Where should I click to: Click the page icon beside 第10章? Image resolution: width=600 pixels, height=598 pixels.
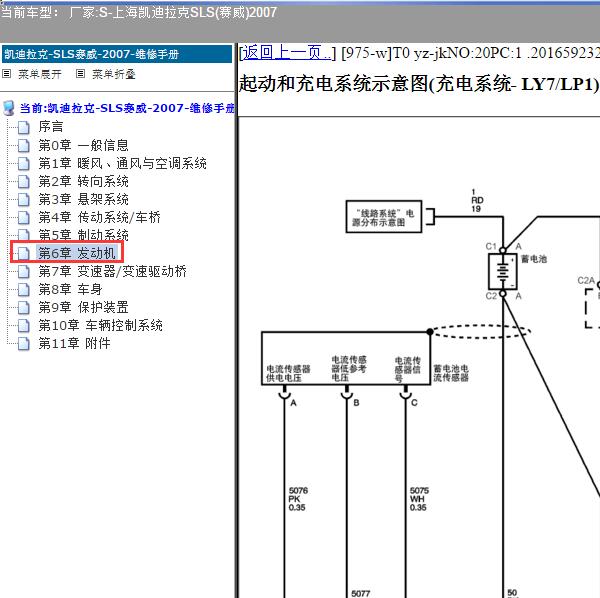click(x=24, y=326)
